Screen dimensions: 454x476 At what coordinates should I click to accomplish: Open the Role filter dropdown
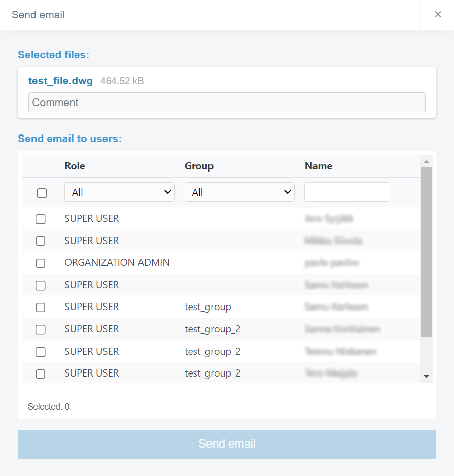(x=120, y=192)
